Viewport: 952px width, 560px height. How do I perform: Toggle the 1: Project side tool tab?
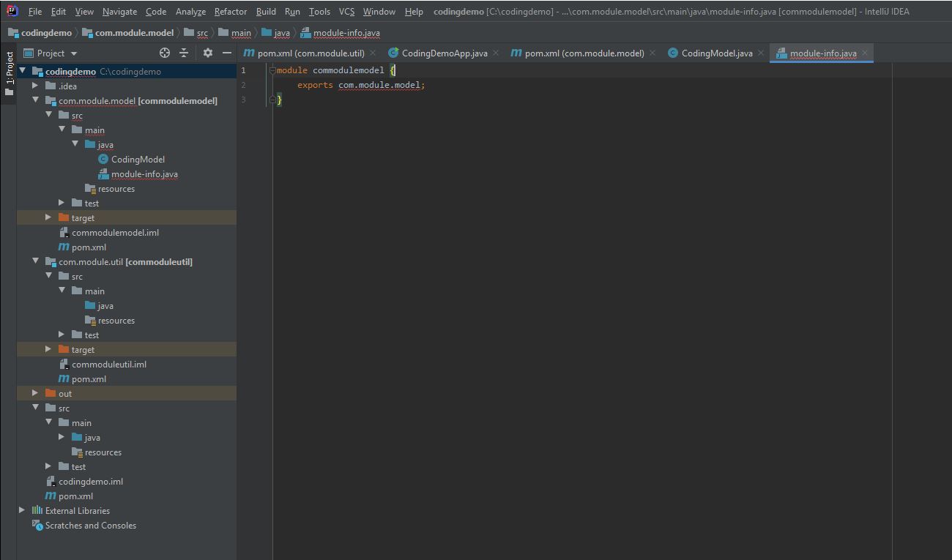click(10, 75)
